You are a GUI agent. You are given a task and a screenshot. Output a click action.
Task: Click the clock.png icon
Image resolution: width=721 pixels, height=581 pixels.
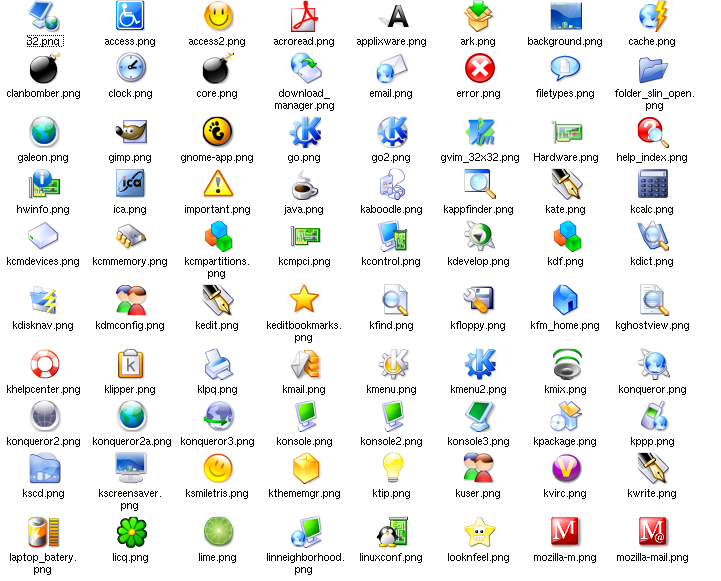point(130,68)
